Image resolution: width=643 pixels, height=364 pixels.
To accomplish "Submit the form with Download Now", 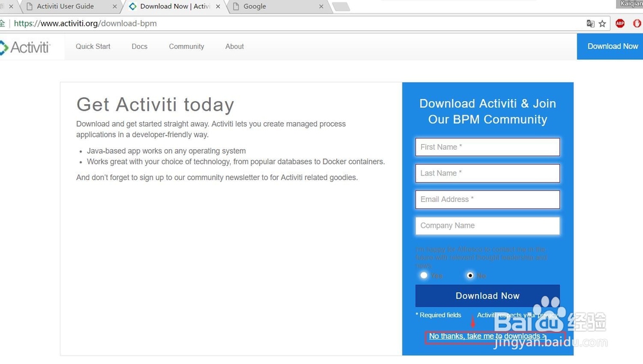I will (x=487, y=296).
